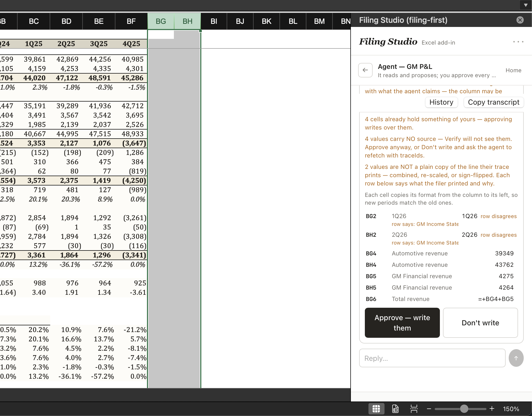The width and height of the screenshot is (532, 416).
Task: Select column BI header
Action: (x=214, y=21)
